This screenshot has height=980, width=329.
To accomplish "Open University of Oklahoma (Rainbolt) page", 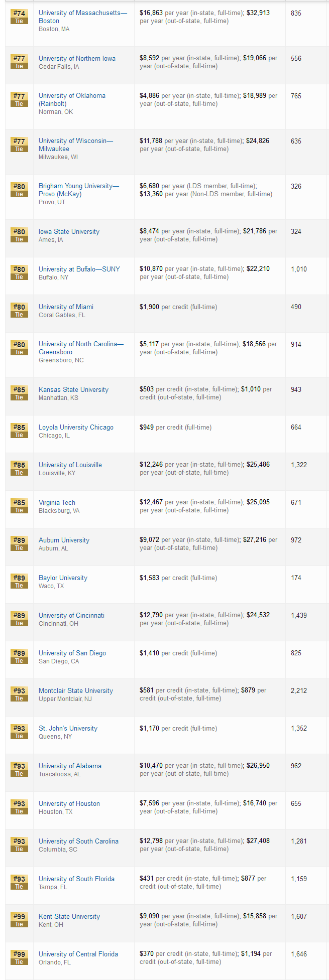I will pos(72,96).
